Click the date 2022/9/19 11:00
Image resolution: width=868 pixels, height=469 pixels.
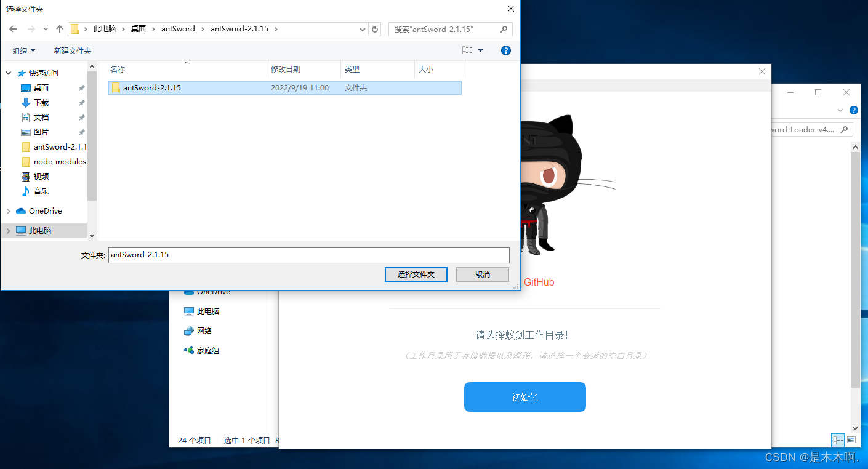(x=300, y=88)
